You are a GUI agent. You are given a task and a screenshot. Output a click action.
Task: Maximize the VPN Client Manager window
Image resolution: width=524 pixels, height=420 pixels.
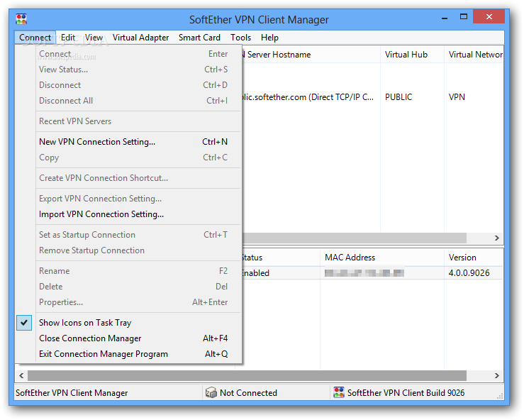[464, 17]
